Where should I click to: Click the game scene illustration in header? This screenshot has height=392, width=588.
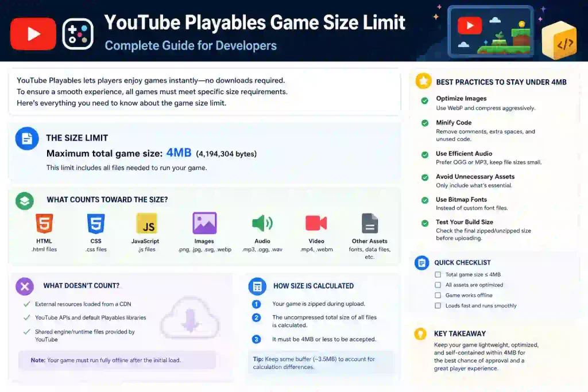pyautogui.click(x=490, y=32)
